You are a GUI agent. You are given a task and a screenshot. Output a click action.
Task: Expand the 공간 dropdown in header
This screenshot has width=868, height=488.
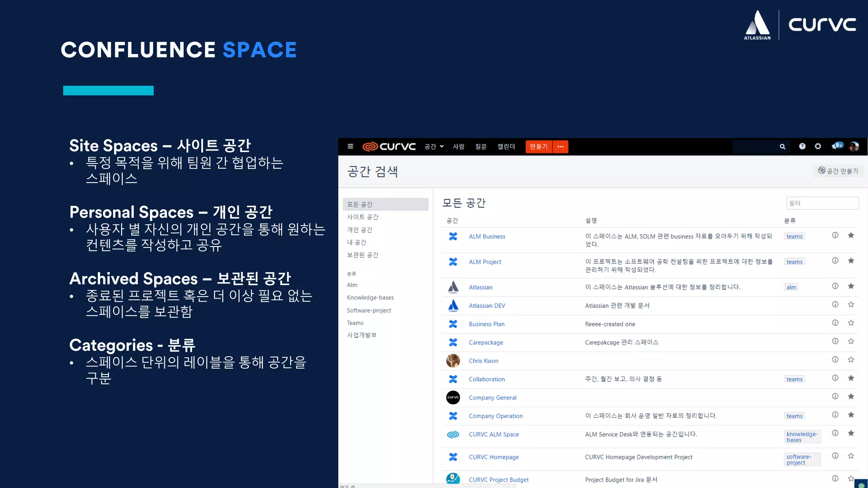(x=434, y=147)
